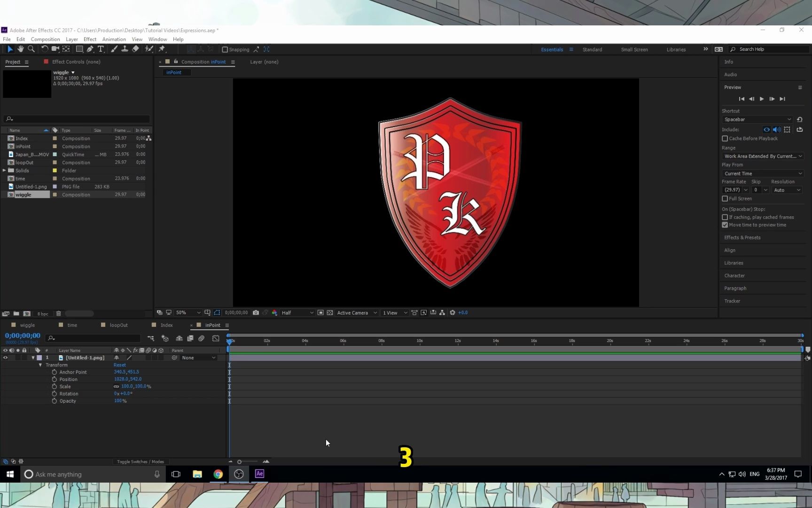The image size is (812, 508).
Task: Pick the Brush tool
Action: (x=114, y=49)
